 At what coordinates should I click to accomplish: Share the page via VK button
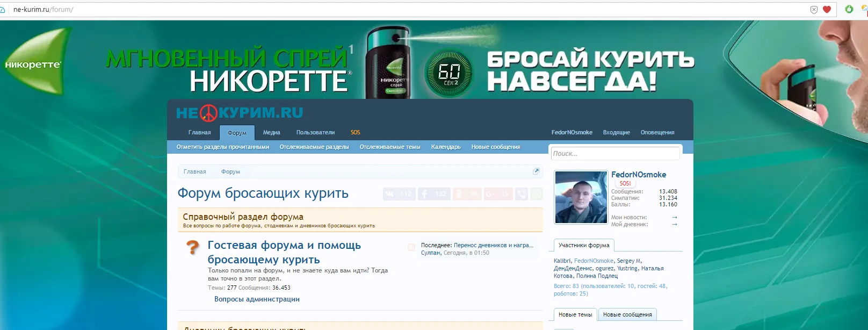[399, 194]
